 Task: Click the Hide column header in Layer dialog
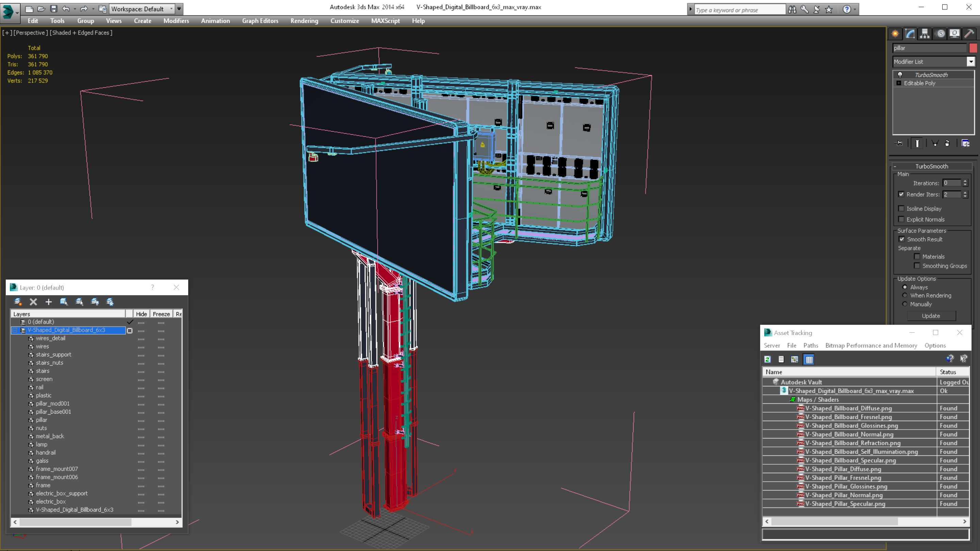tap(142, 314)
